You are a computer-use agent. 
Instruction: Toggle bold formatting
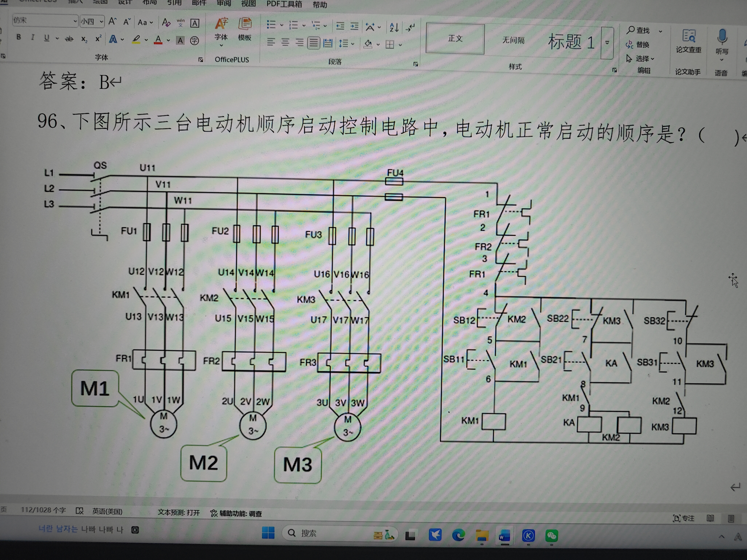[19, 37]
